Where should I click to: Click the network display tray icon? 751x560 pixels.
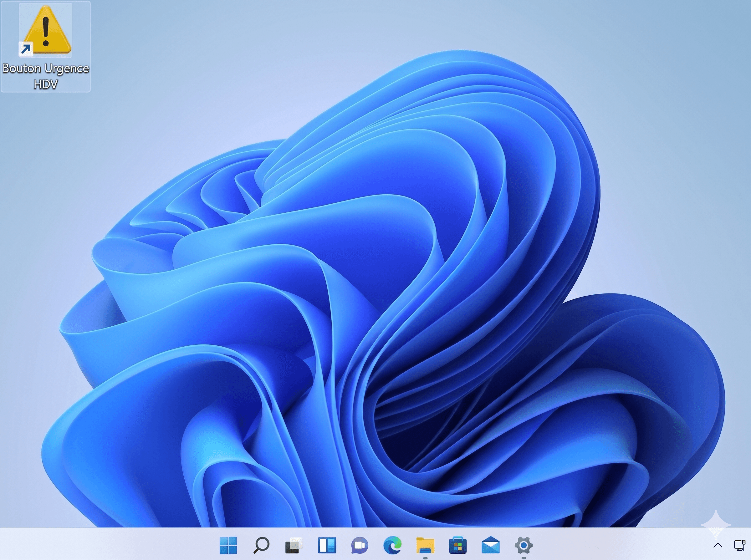click(x=739, y=545)
